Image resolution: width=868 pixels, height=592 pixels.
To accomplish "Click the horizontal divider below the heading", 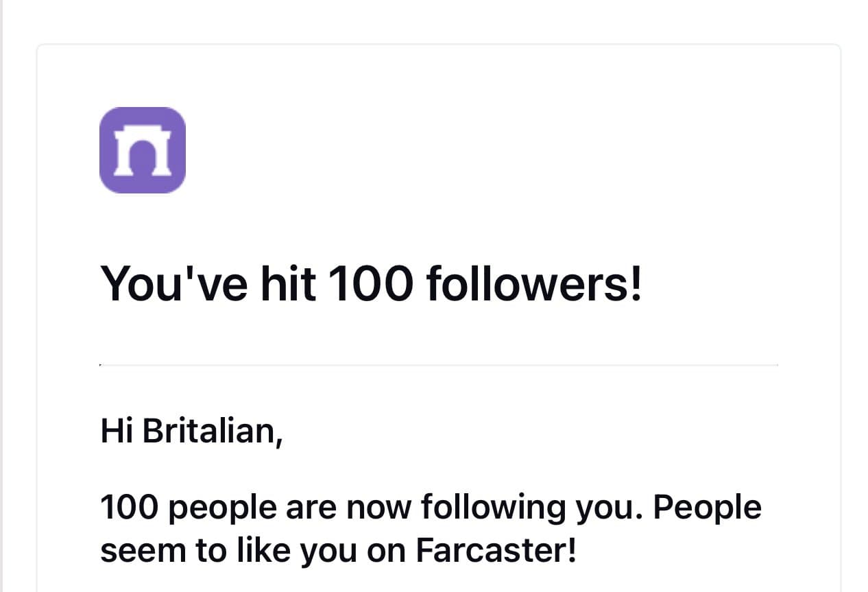I will point(439,365).
